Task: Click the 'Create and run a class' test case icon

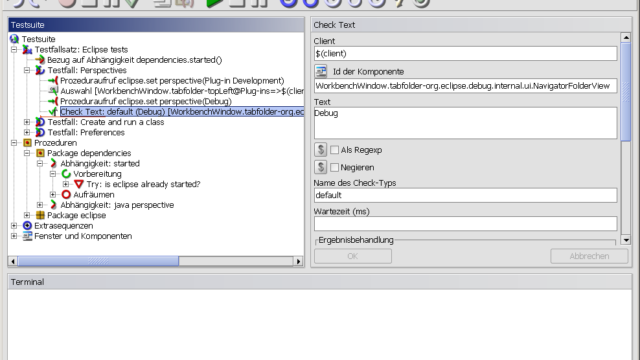Action: [40, 122]
